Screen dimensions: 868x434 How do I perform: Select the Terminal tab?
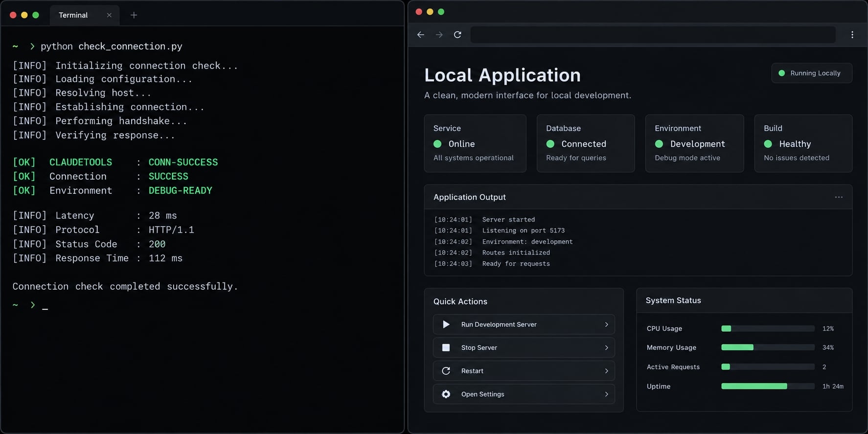coord(84,15)
